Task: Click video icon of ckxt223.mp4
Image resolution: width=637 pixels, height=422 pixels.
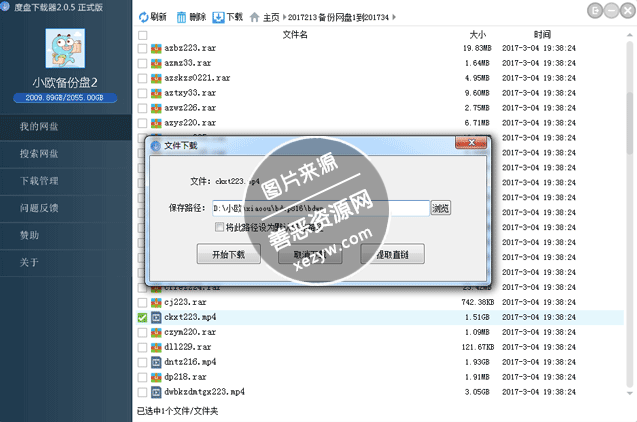Action: [156, 318]
